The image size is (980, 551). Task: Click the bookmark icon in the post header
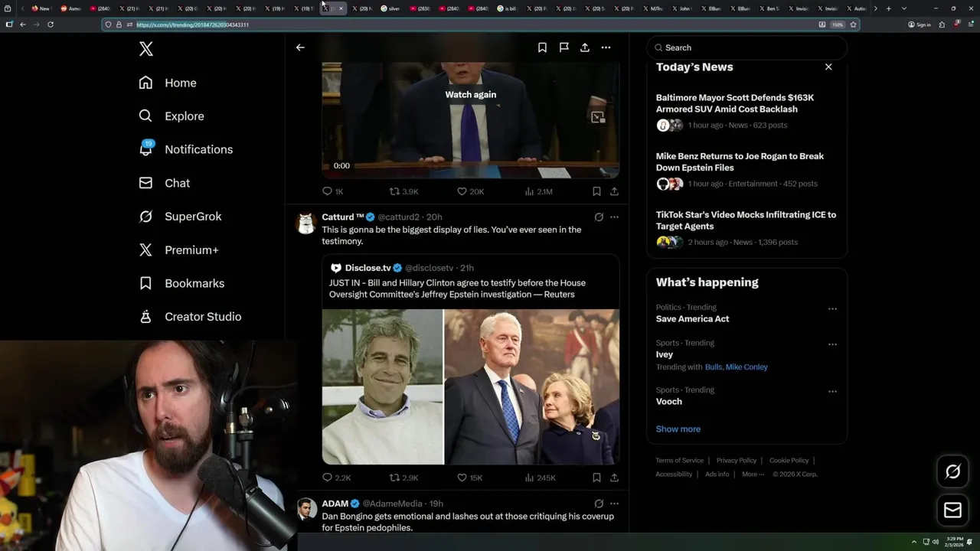pyautogui.click(x=542, y=47)
